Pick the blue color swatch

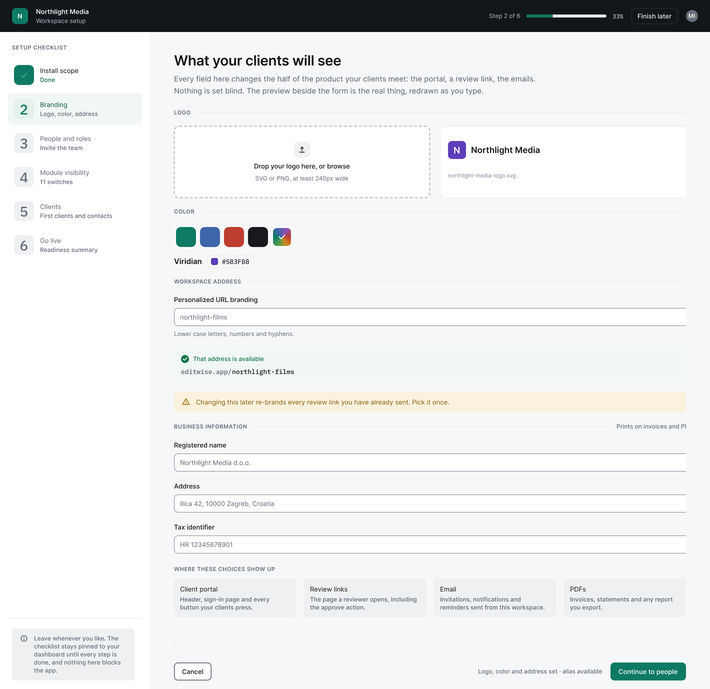click(x=210, y=237)
